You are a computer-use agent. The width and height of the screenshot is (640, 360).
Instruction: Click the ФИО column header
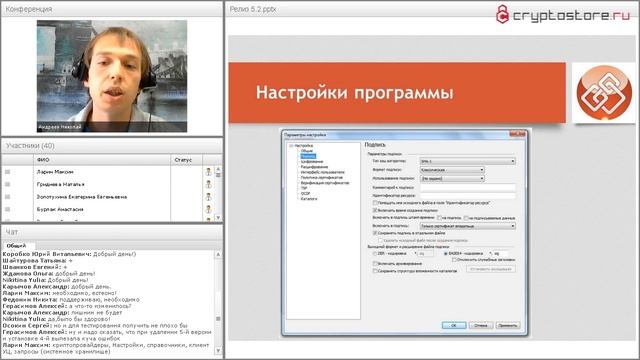(x=102, y=160)
